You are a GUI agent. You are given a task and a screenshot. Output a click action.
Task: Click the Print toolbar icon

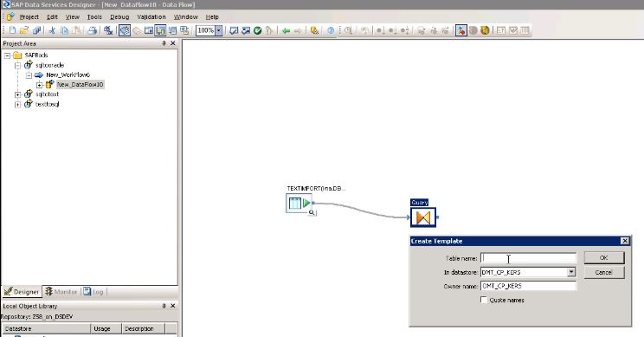pyautogui.click(x=93, y=30)
